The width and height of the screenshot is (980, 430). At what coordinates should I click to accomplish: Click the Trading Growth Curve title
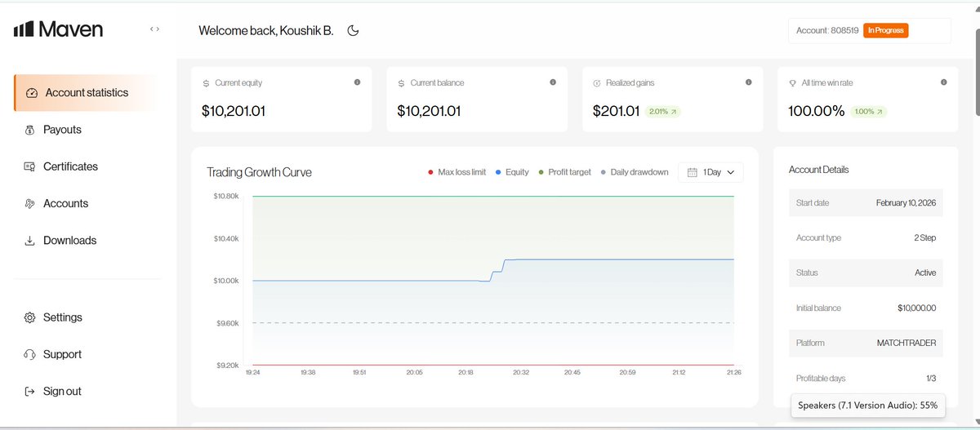click(259, 172)
